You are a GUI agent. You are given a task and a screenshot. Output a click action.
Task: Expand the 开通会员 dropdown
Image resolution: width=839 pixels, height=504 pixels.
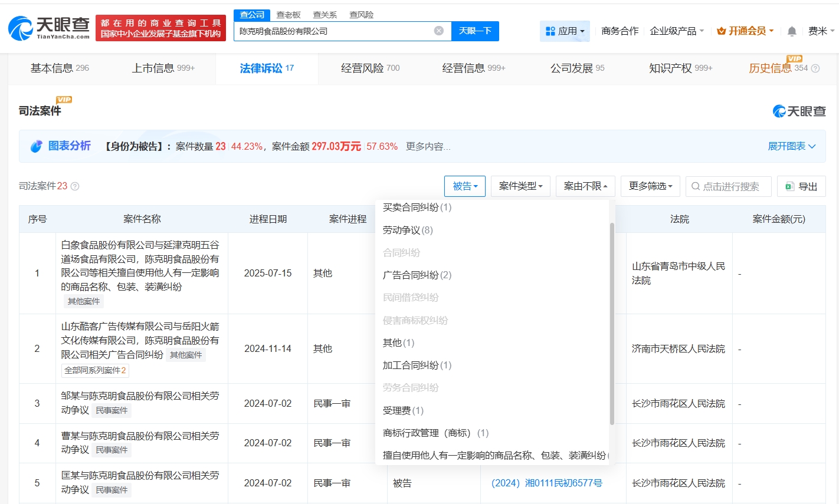745,31
